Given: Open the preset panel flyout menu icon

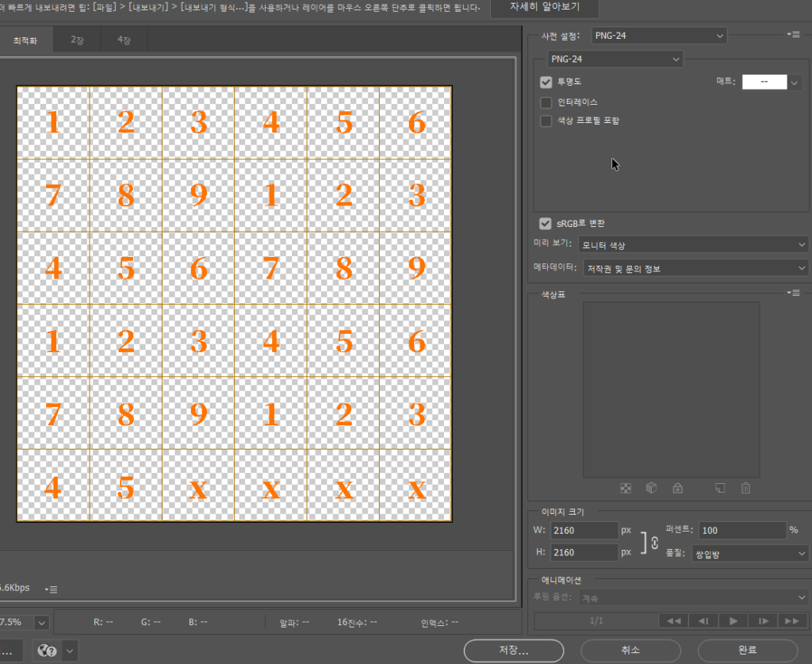Looking at the screenshot, I should point(793,35).
